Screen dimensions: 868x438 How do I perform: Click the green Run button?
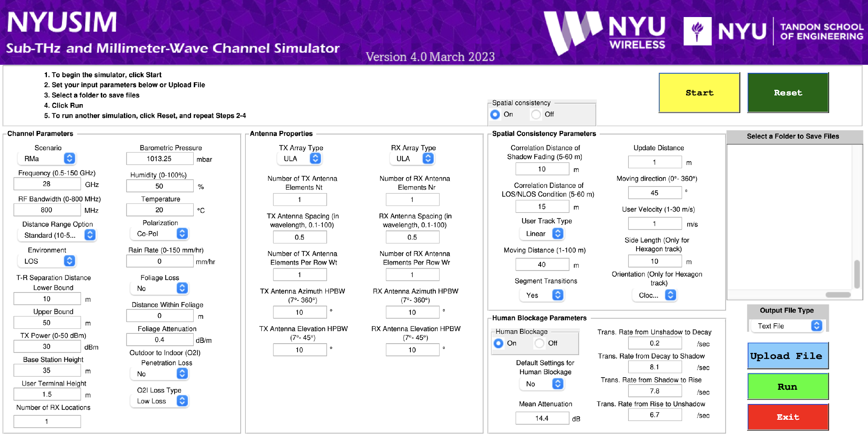787,387
